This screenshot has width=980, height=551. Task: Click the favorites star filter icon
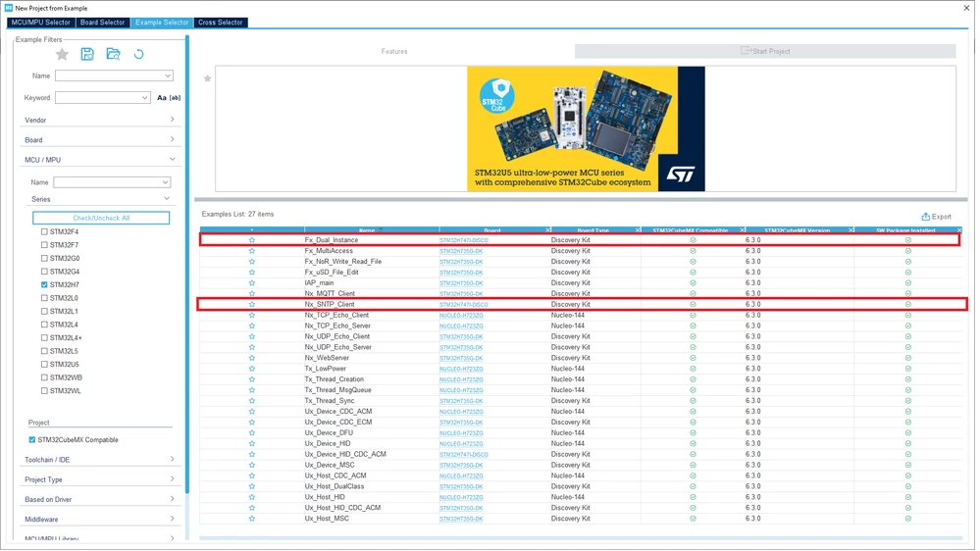tap(62, 54)
